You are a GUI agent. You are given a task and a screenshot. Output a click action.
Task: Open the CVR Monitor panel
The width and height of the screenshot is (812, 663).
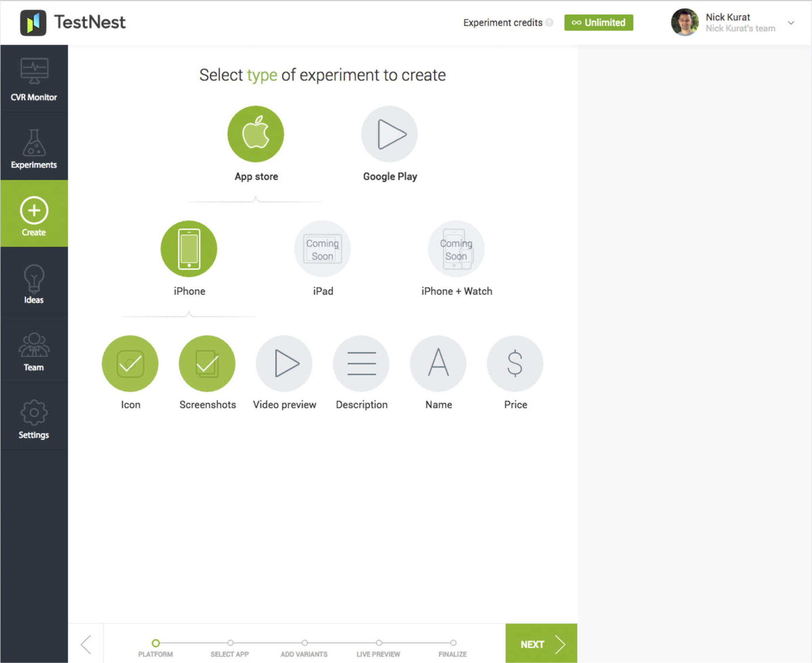point(34,80)
